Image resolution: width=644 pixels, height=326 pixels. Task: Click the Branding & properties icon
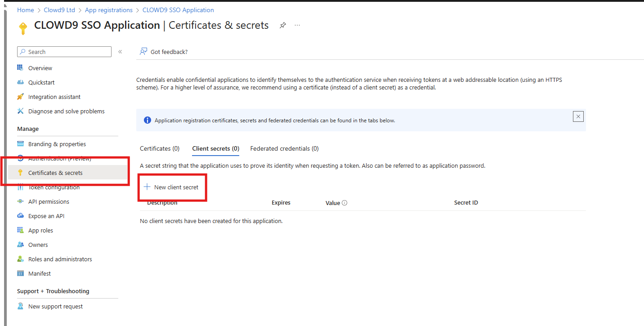pos(20,144)
